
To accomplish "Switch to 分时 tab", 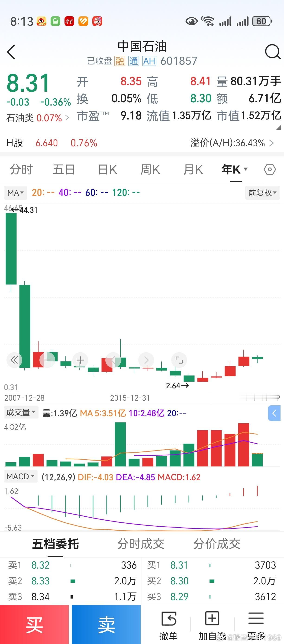I will point(21,170).
